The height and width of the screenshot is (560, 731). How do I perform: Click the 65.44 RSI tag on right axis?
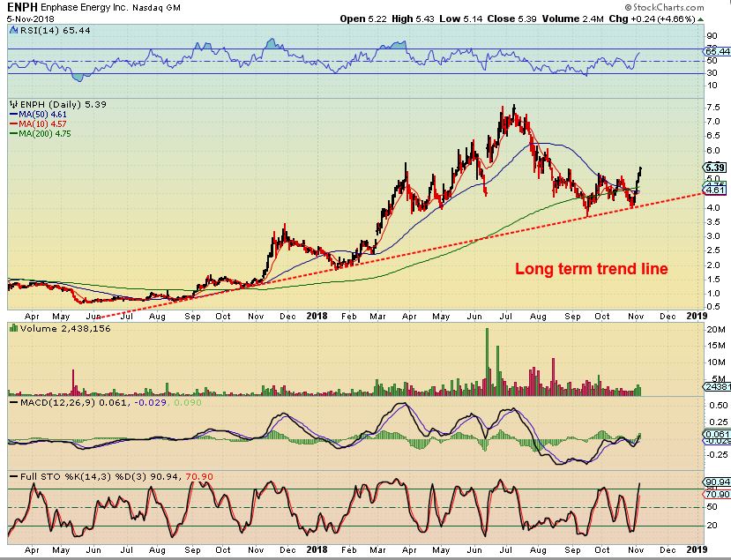(x=717, y=51)
